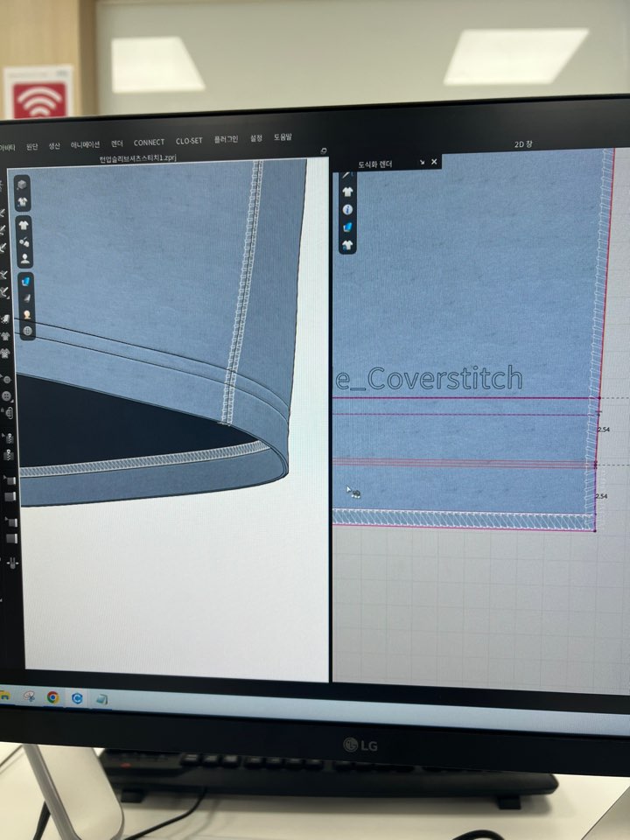The width and height of the screenshot is (630, 840).
Task: Toggle garment shirt icon in 2D toolbar
Action: (x=347, y=192)
